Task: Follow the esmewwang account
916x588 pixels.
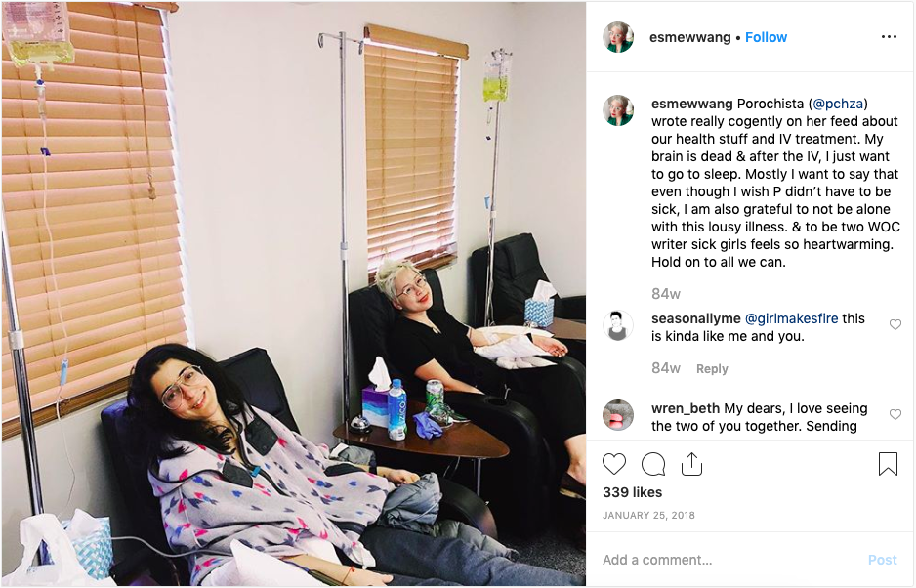Action: tap(766, 37)
